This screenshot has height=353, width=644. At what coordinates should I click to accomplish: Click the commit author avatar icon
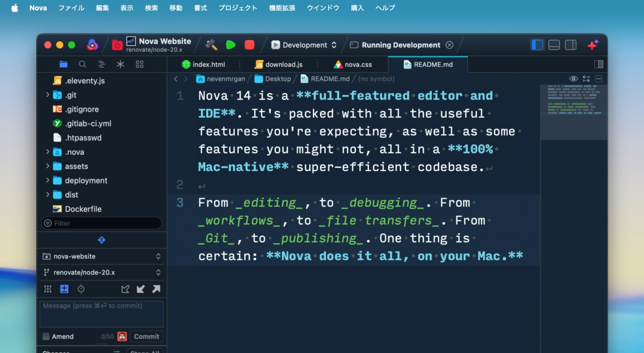[122, 336]
